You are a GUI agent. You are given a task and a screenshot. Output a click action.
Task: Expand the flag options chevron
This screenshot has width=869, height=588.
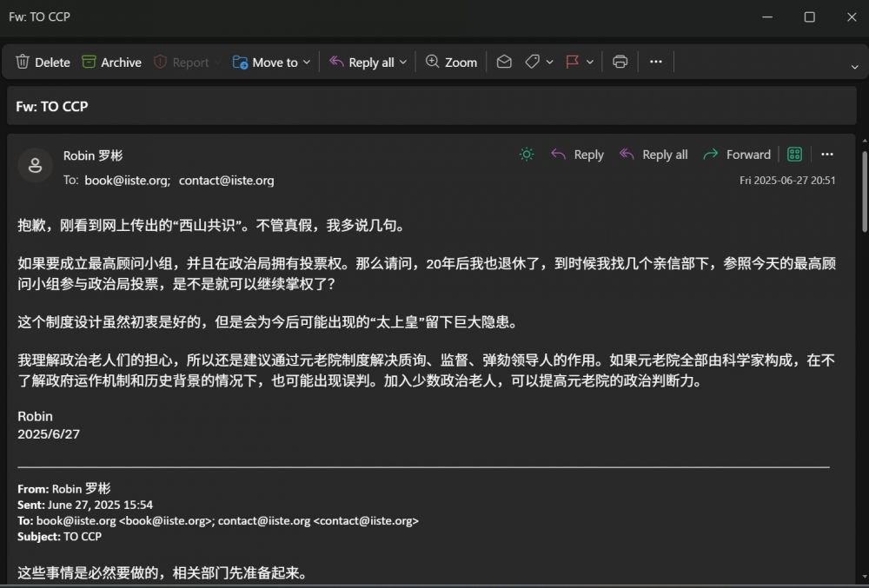590,63
